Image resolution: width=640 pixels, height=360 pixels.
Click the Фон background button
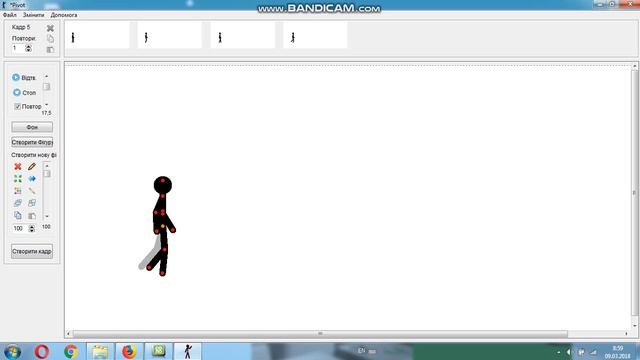click(32, 127)
